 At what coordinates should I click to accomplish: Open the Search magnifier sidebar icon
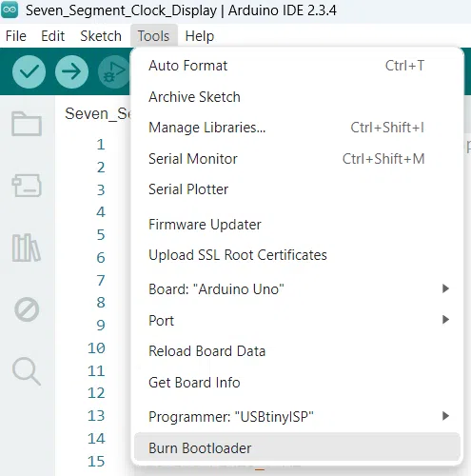coord(27,371)
